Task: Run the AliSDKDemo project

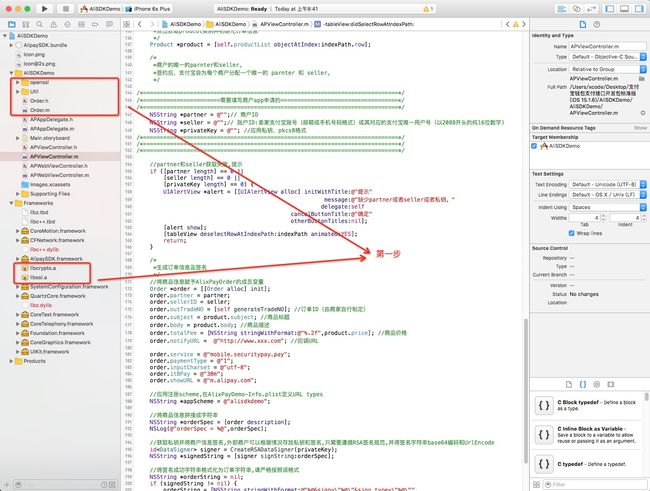Action: pos(45,9)
